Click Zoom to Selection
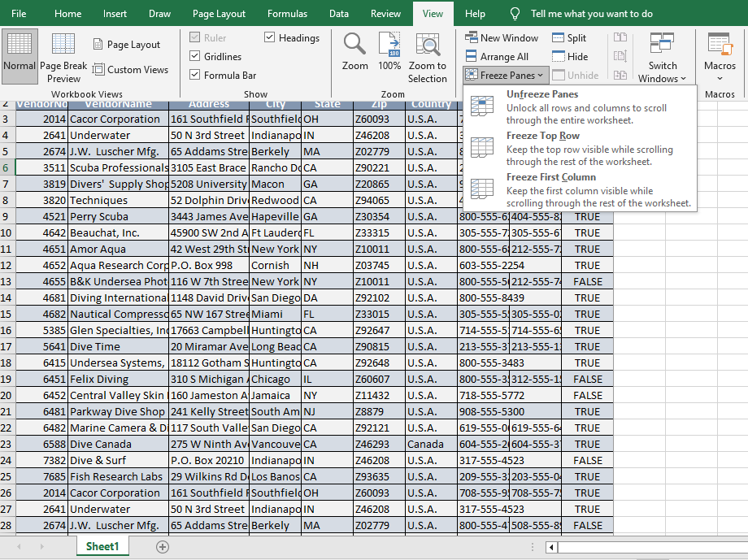 pyautogui.click(x=428, y=59)
